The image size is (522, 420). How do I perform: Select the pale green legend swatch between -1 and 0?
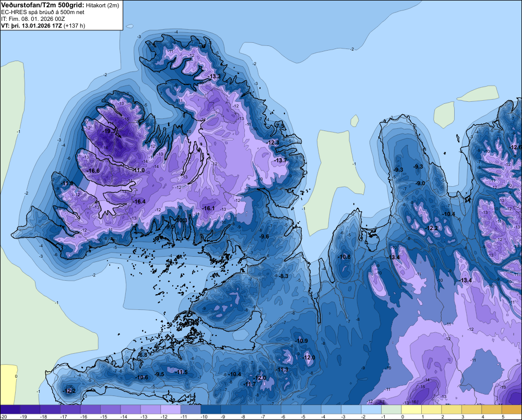pyautogui.click(x=391, y=410)
